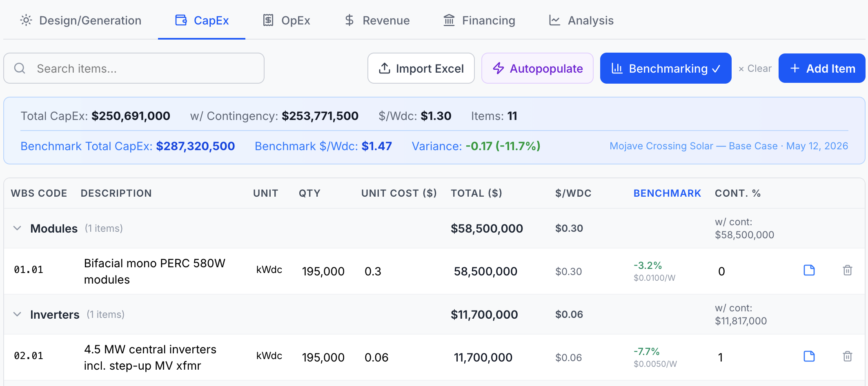Click the plus icon in Add Item

pyautogui.click(x=795, y=68)
